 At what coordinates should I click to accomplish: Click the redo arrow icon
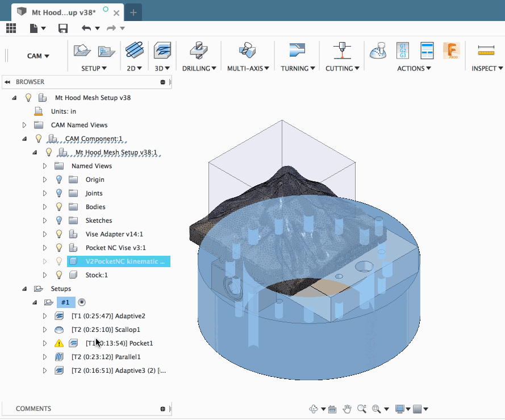(x=111, y=28)
